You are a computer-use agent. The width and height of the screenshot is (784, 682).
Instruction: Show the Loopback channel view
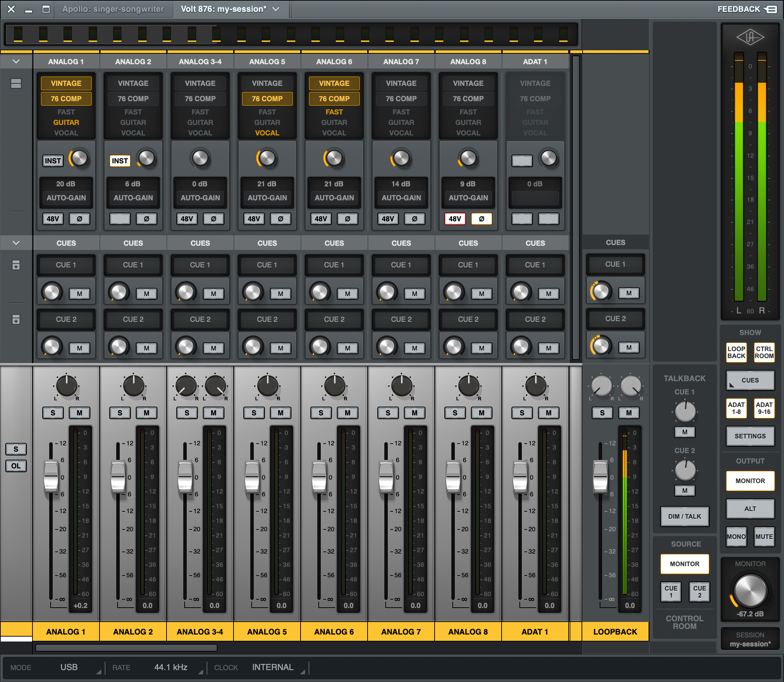[x=736, y=353]
